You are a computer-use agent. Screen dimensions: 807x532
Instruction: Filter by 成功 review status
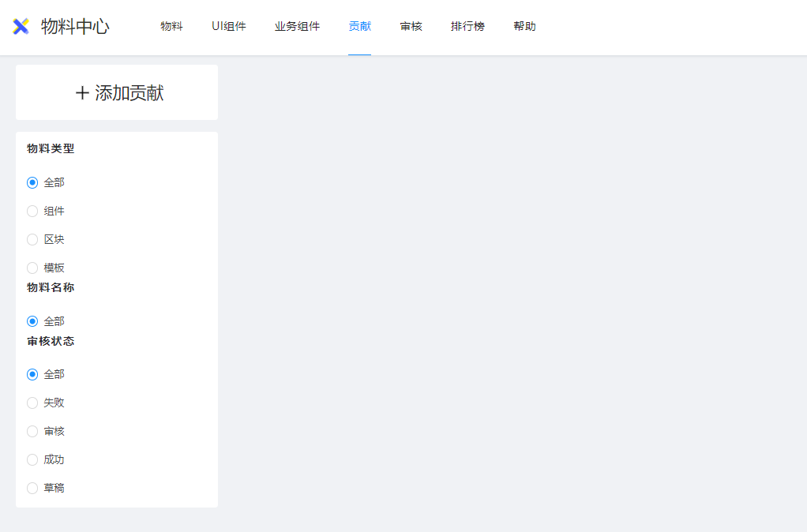pos(32,459)
